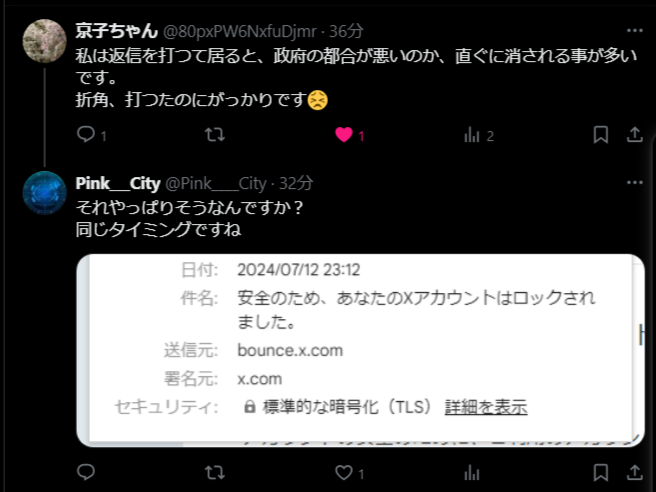Image resolution: width=656 pixels, height=492 pixels.
Task: Open the more options menu on 京子ちゃん's post
Action: (635, 31)
